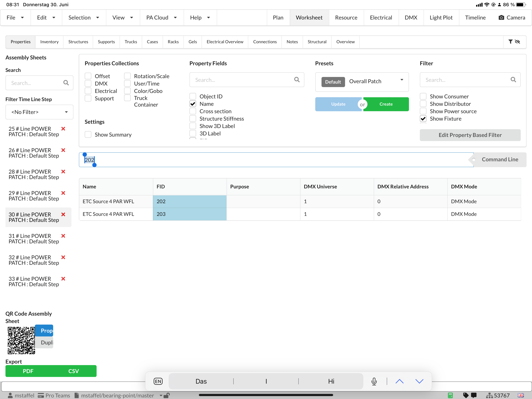The width and height of the screenshot is (532, 399).
Task: Expand the Overall Patch presets dropdown
Action: (x=362, y=81)
